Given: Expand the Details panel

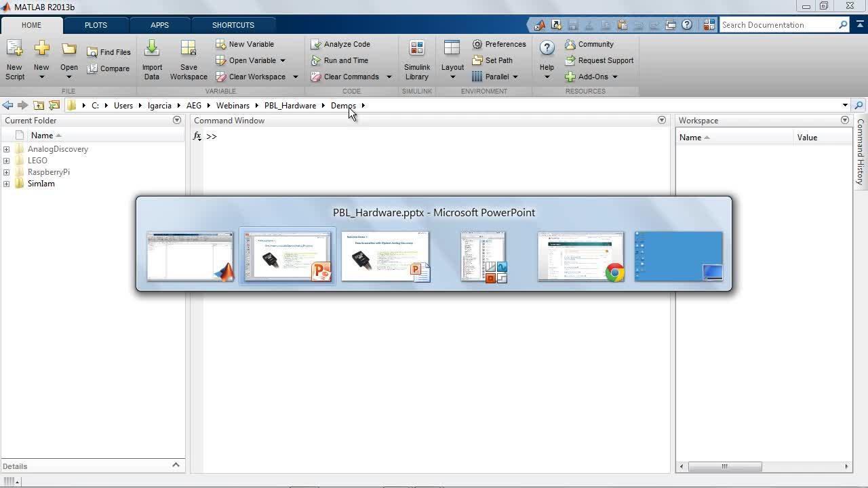Looking at the screenshot, I should [176, 465].
